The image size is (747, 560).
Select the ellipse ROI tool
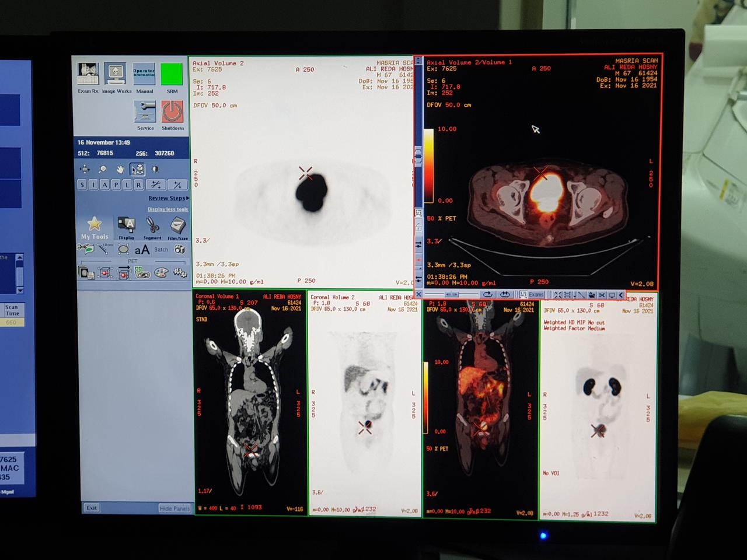[x=124, y=249]
